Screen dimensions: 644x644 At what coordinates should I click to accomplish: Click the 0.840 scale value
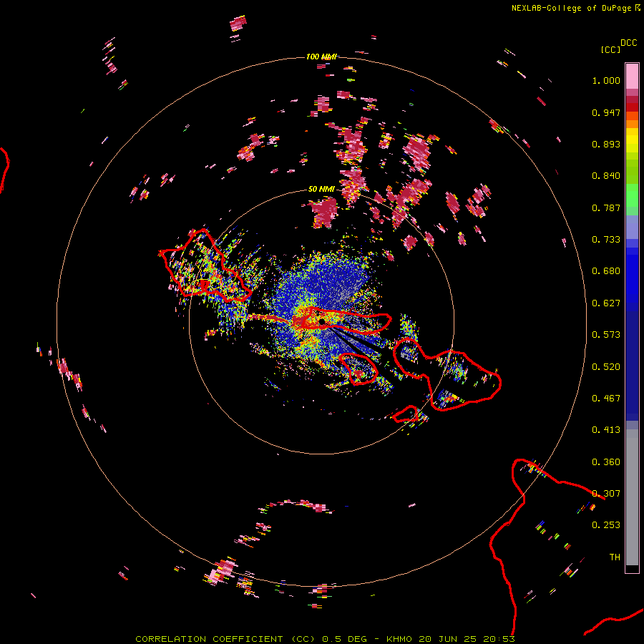[606, 176]
